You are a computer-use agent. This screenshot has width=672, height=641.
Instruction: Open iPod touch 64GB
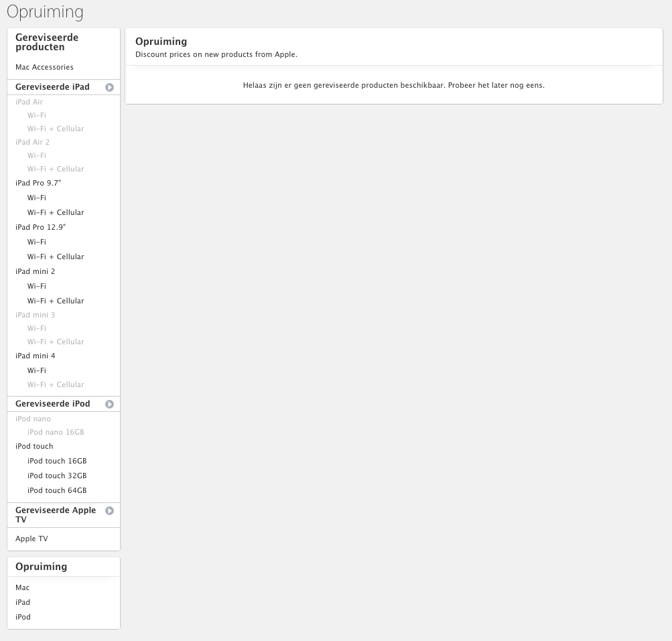[57, 490]
